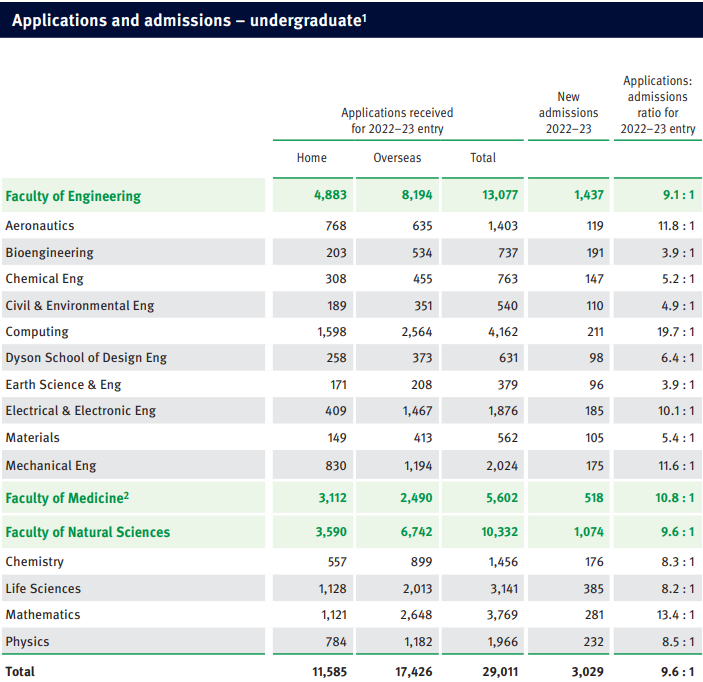Select the Life Sciences new admissions 385
Viewport: 703px width, 682px height.
pos(593,589)
